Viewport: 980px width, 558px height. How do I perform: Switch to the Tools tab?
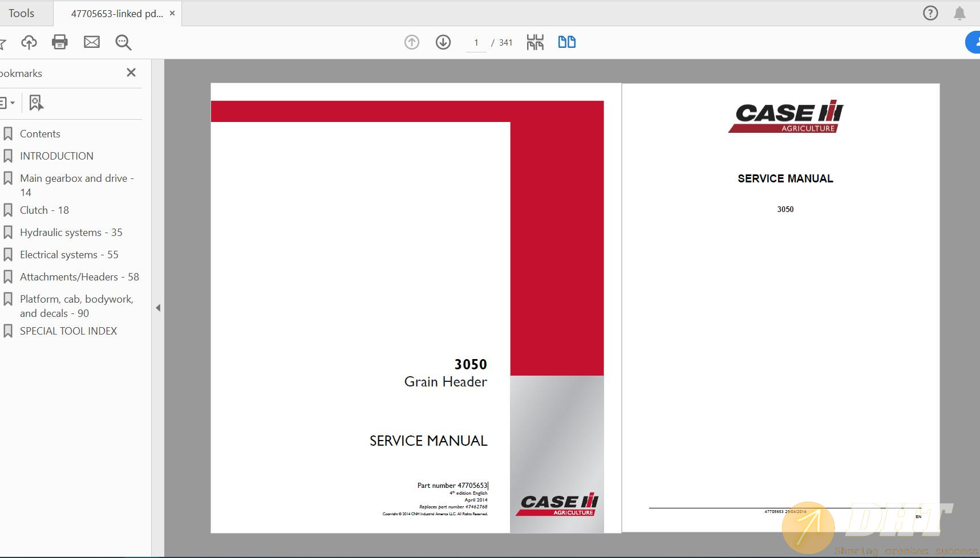tap(22, 13)
